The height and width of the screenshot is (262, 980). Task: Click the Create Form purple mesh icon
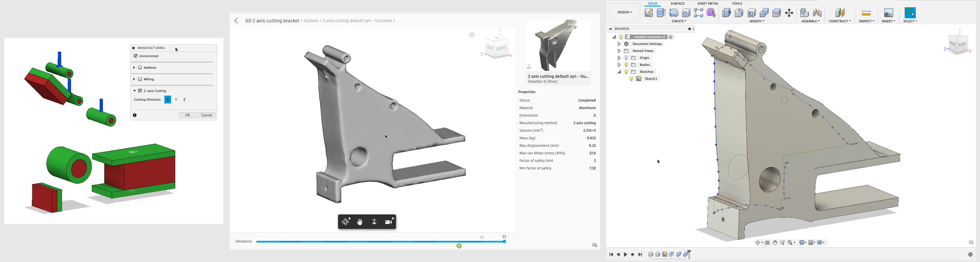click(x=711, y=12)
